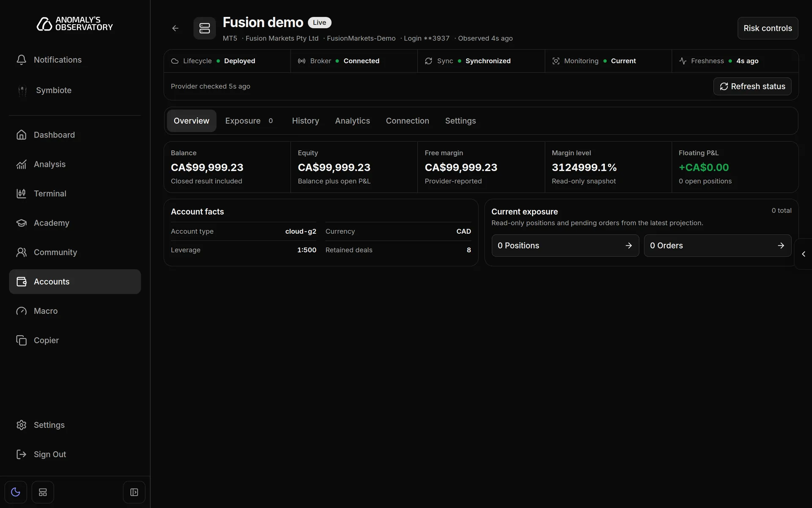Open Macro gauge icon
The width and height of the screenshot is (812, 508).
pyautogui.click(x=21, y=311)
